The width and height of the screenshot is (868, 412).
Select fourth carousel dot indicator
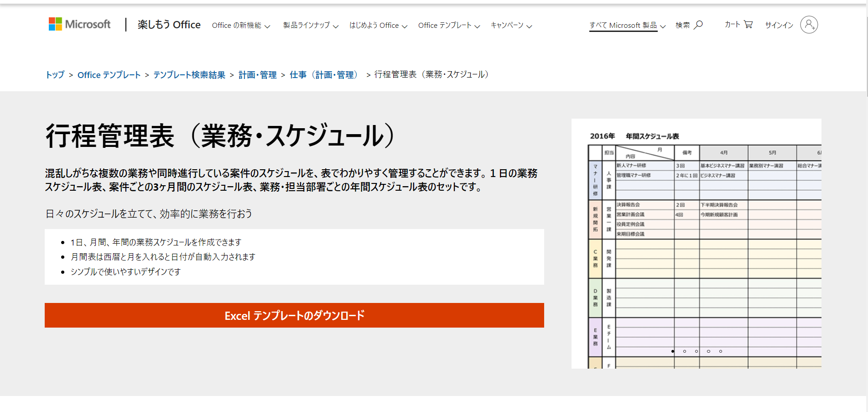[x=708, y=351]
